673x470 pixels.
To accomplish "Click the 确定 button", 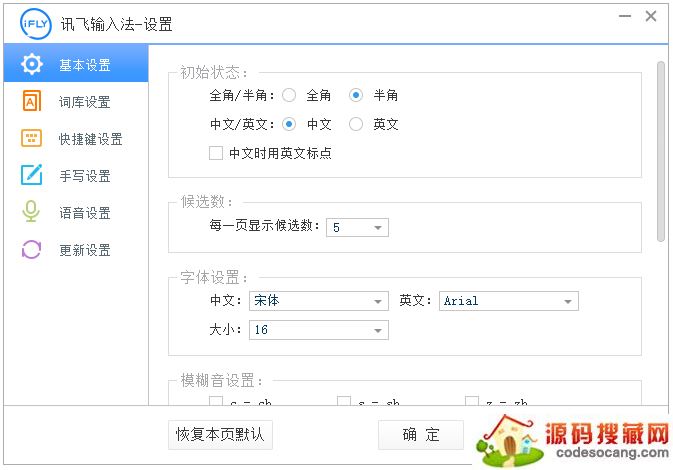I will tap(421, 435).
